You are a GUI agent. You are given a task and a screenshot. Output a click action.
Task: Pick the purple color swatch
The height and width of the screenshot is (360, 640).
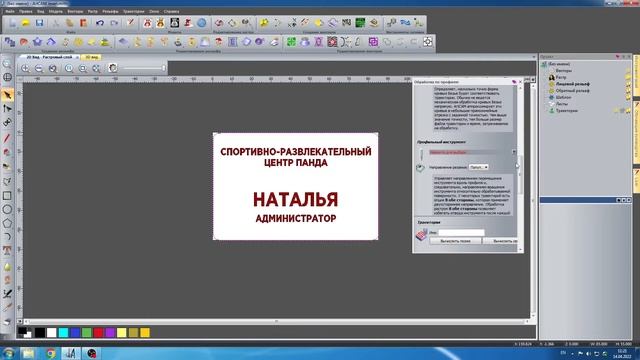110,333
